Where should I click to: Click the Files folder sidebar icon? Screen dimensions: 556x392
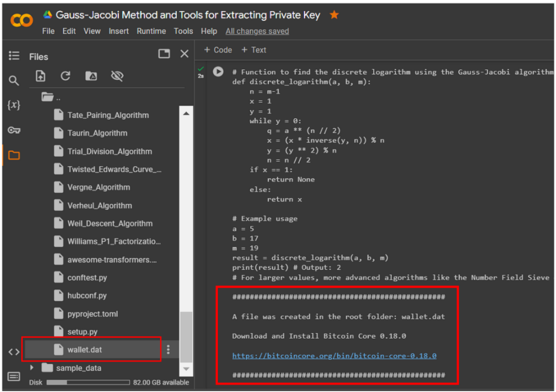coord(14,155)
